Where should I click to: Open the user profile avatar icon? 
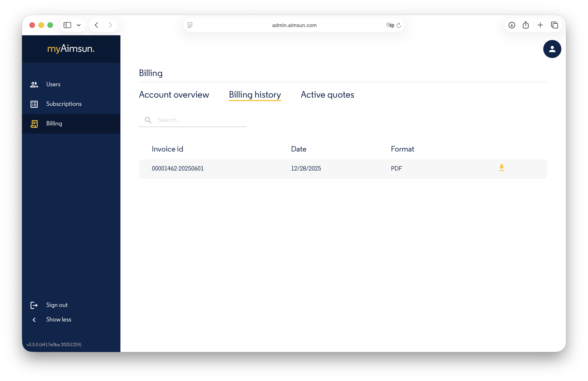pyautogui.click(x=552, y=49)
